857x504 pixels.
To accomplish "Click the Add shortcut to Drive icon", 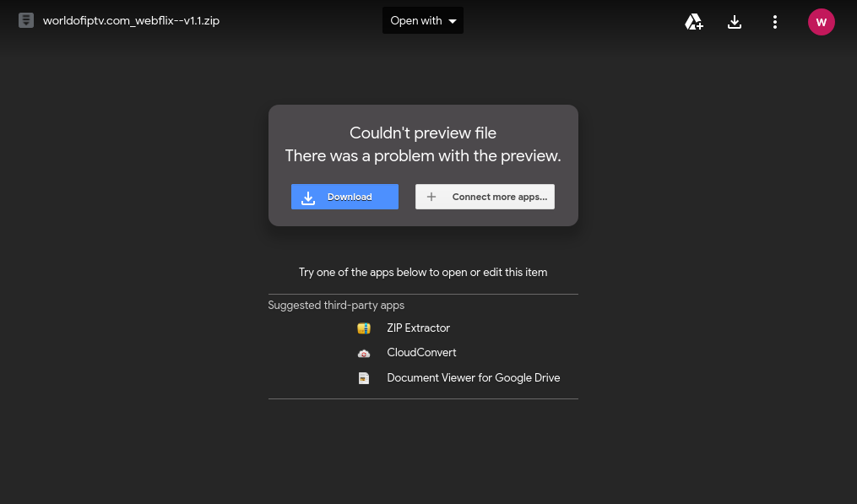I will (694, 22).
